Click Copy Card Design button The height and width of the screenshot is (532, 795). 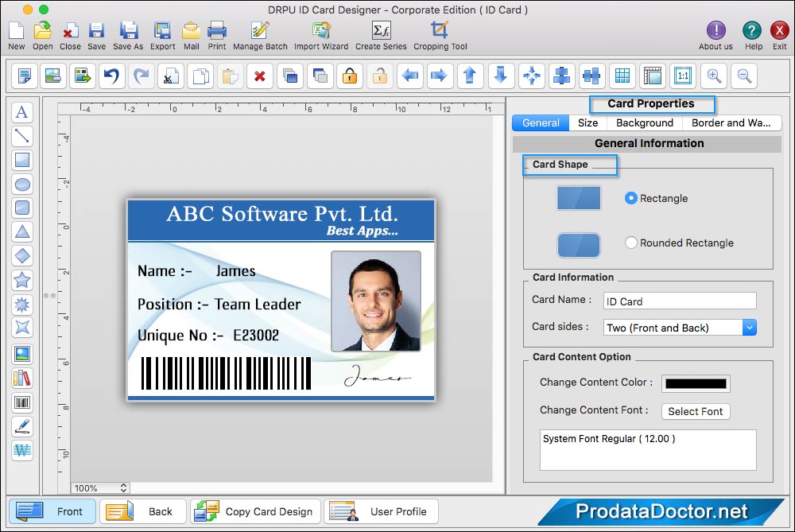pos(255,511)
